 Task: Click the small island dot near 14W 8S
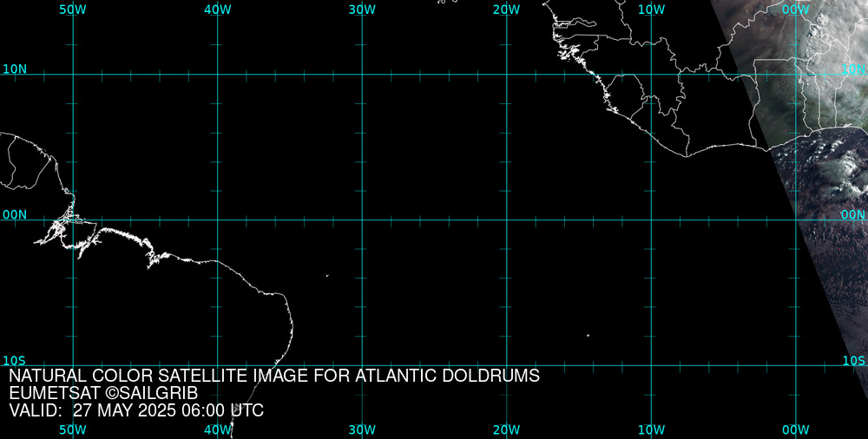click(588, 335)
